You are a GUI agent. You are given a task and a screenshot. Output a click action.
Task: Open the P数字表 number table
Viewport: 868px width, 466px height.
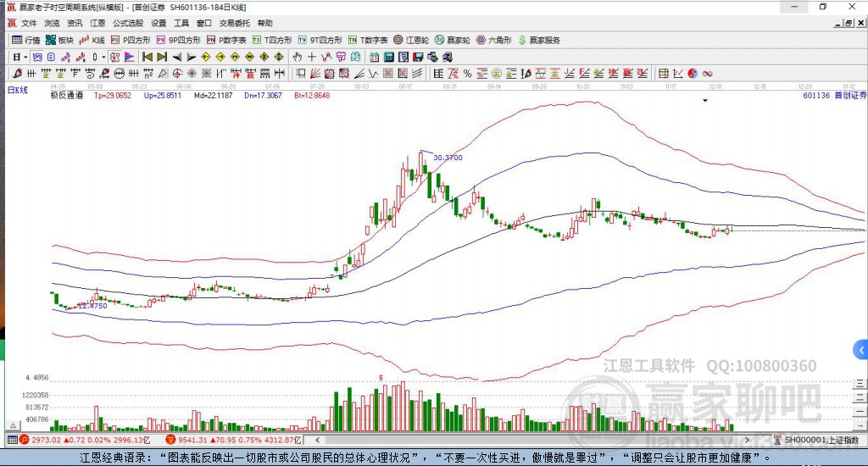[x=226, y=40]
